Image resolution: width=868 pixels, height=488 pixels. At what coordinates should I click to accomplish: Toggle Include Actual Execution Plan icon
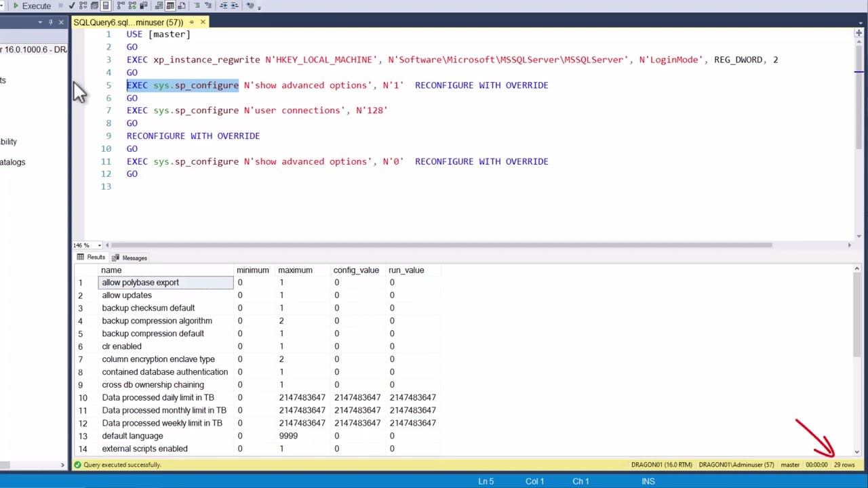click(x=121, y=5)
